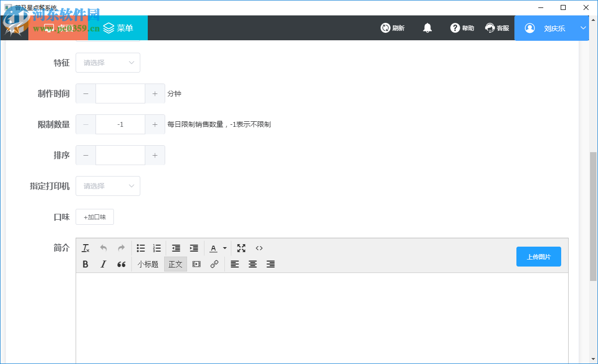Viewport: 598px width, 364px height.
Task: Open the 指定打印机 printer dropdown
Action: tap(108, 186)
